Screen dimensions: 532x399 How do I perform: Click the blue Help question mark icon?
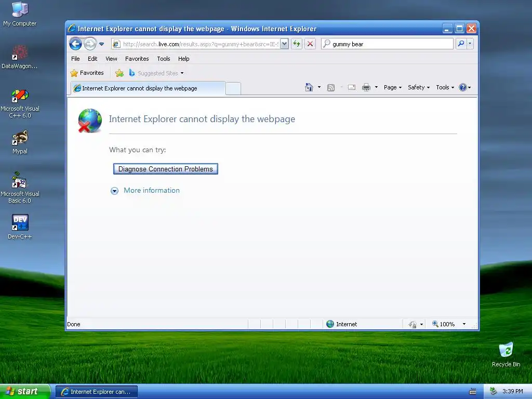click(462, 87)
